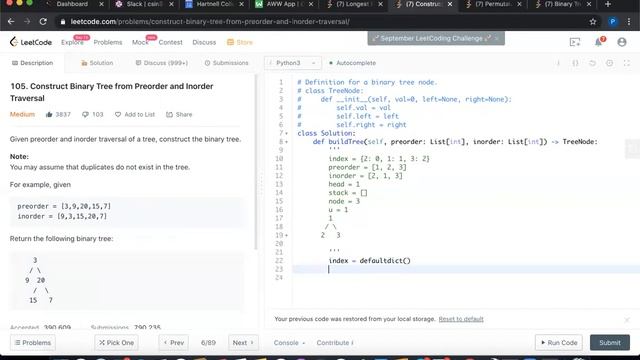Click Reset to default link

(x=461, y=319)
